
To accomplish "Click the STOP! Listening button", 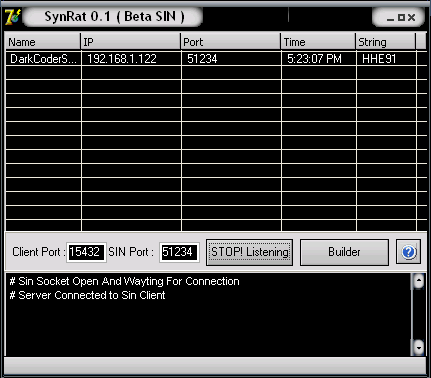I will coord(249,252).
